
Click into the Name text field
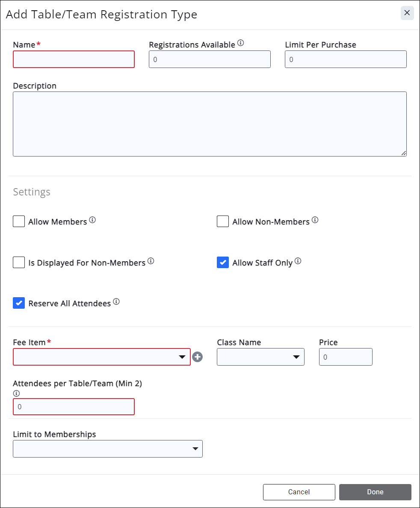click(x=74, y=59)
